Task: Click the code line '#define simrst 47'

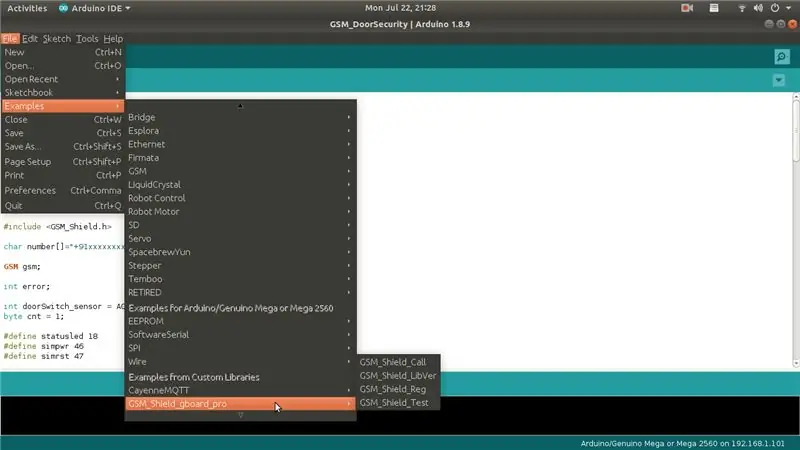Action: click(43, 356)
